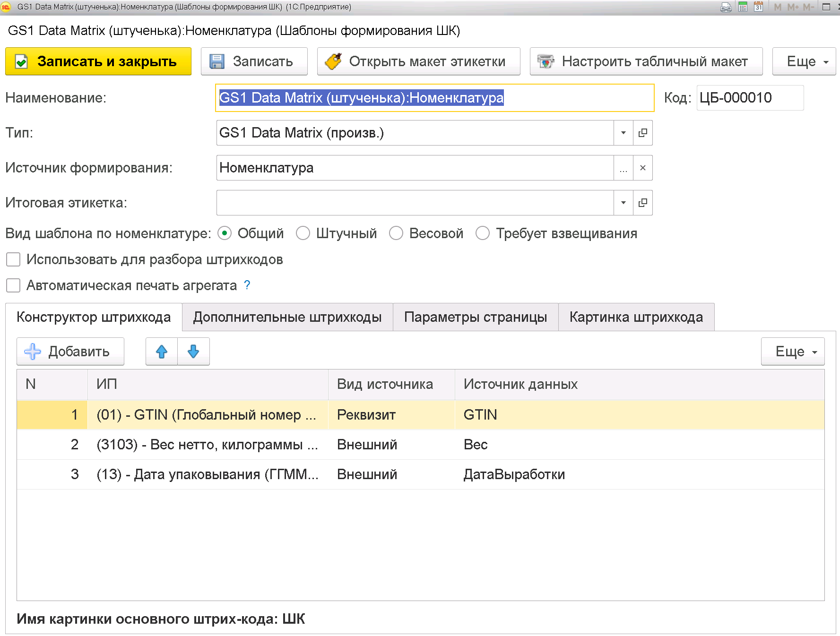Enable Использовать для разбора штрихкодов checkbox

point(13,259)
